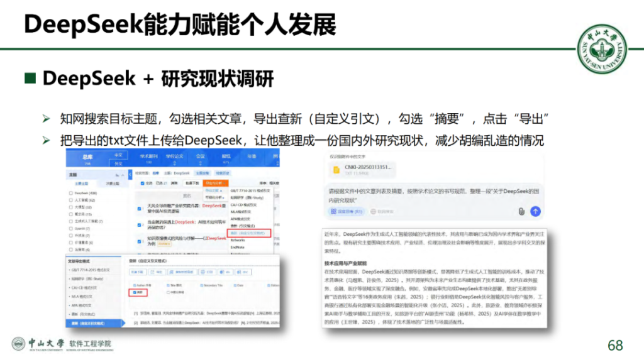Uncheck the Author-作者 field checkbox
Image resolution: width=644 pixels, height=362 pixels.
pos(135,285)
